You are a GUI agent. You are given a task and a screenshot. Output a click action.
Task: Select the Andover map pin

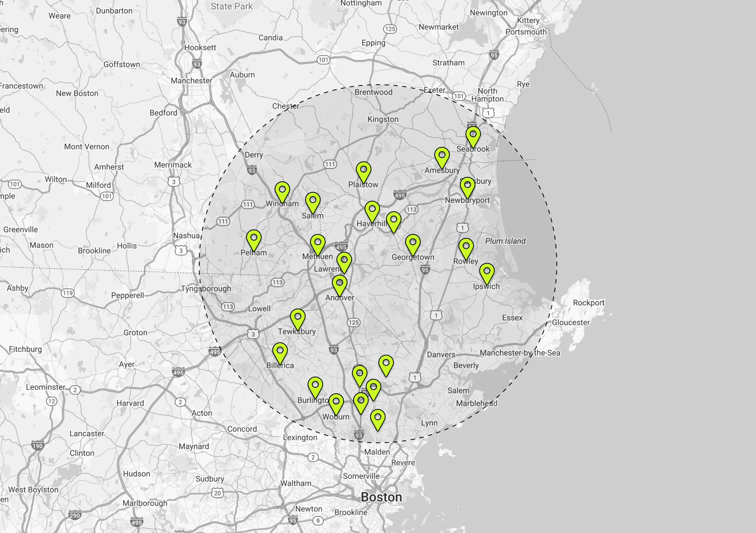(339, 284)
